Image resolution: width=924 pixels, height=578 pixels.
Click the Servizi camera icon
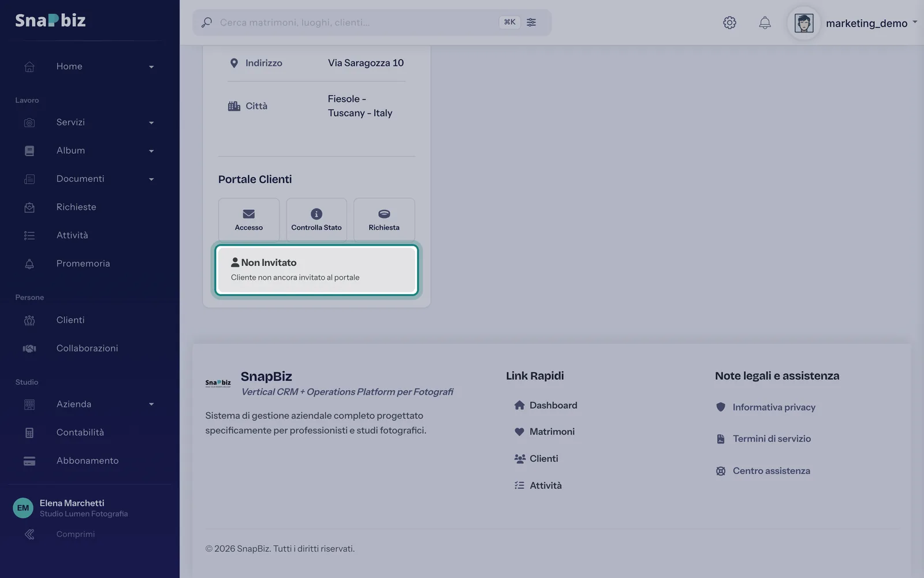click(29, 123)
